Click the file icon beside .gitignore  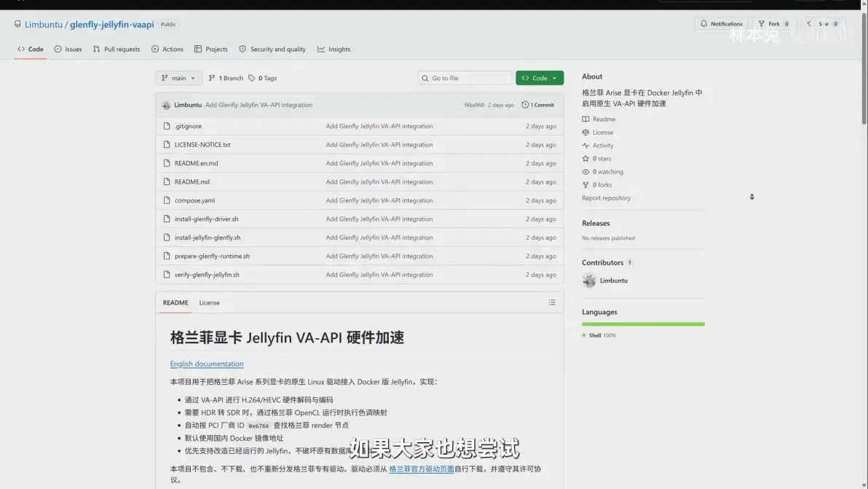pyautogui.click(x=167, y=126)
